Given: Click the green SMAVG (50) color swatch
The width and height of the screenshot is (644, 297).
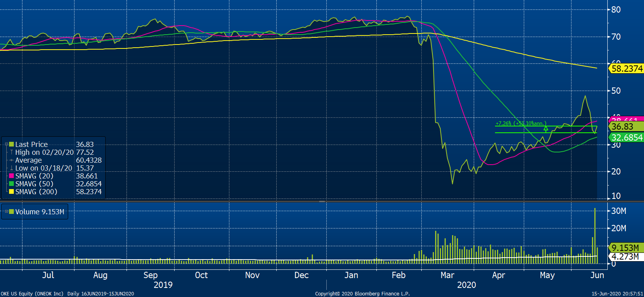Looking at the screenshot, I should pos(11,184).
